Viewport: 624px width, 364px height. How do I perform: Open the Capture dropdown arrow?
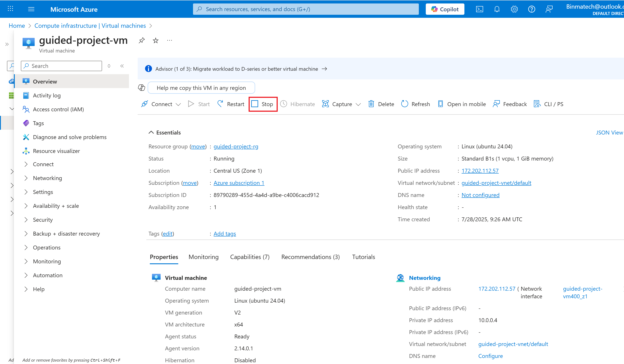coord(358,104)
